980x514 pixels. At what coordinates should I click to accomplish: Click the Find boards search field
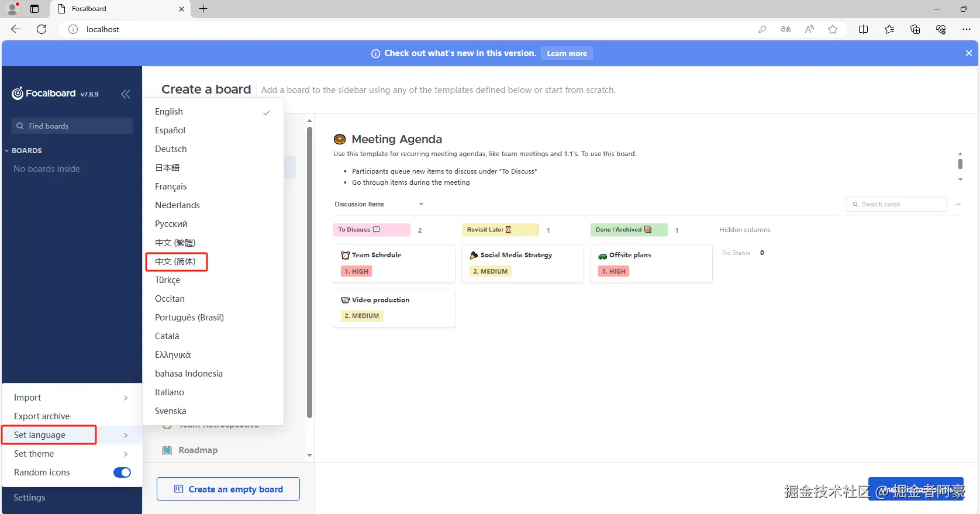pyautogui.click(x=72, y=126)
